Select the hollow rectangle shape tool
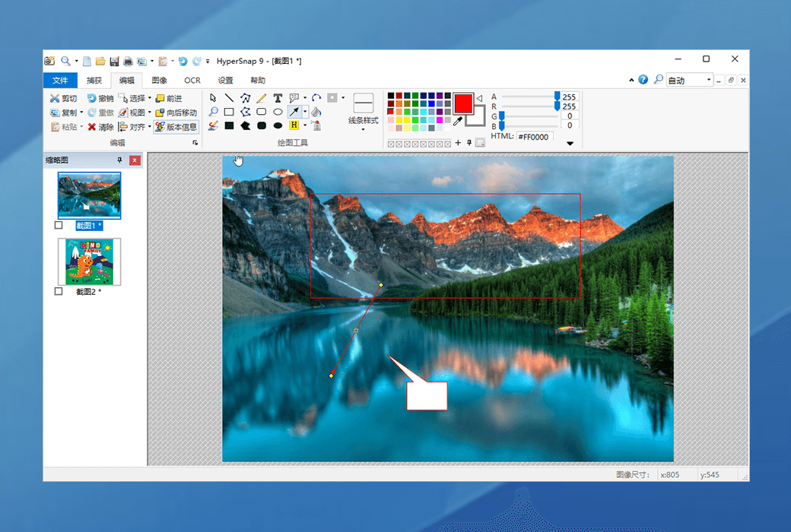This screenshot has height=532, width=791. tap(229, 112)
